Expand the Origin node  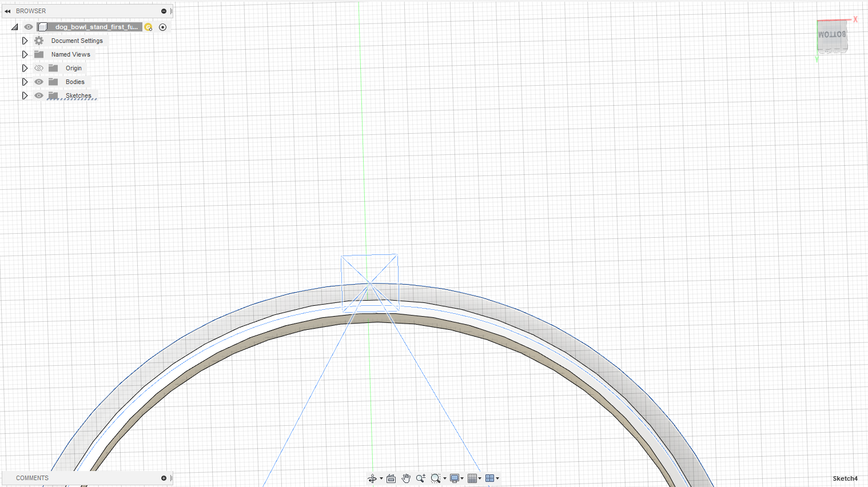(25, 68)
